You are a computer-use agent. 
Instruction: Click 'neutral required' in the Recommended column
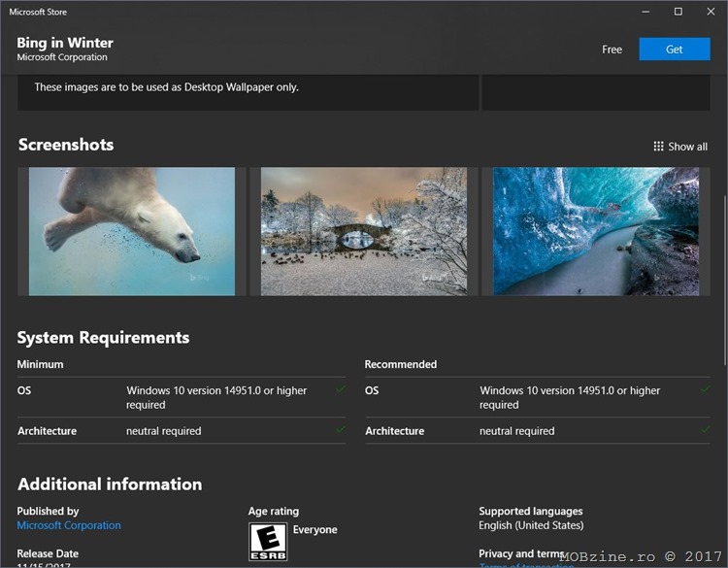516,431
